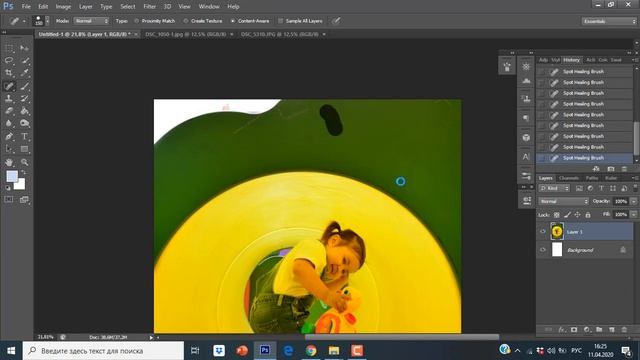
Task: Select the Dodge tool
Action: pos(24,123)
